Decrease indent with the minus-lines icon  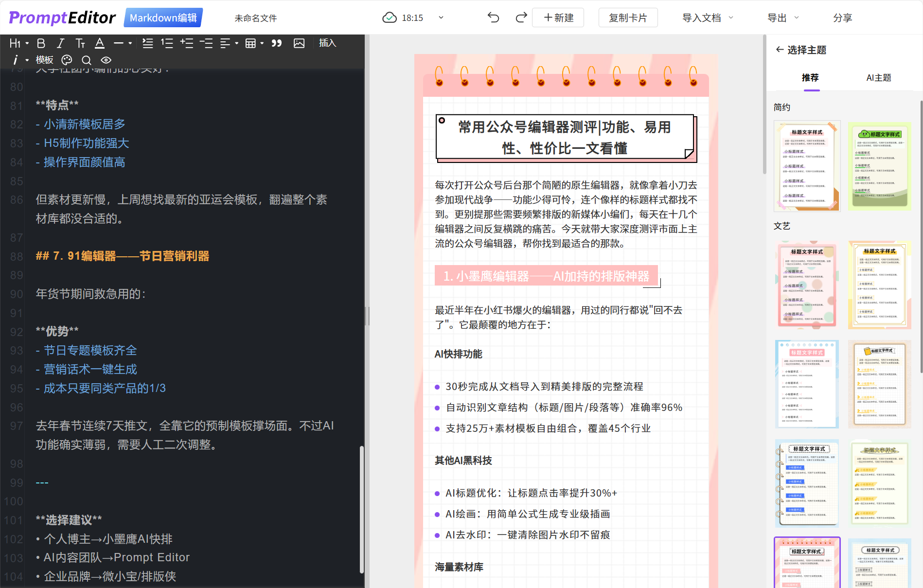click(x=206, y=43)
